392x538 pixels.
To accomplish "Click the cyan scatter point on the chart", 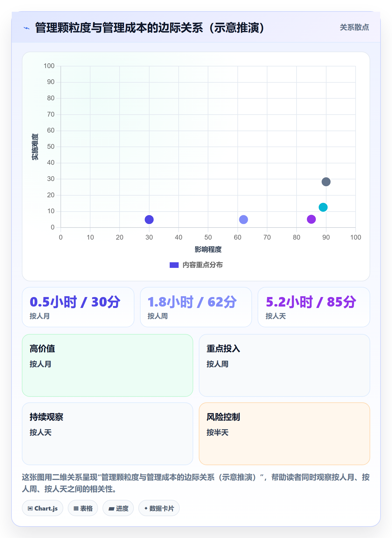I will pyautogui.click(x=323, y=207).
